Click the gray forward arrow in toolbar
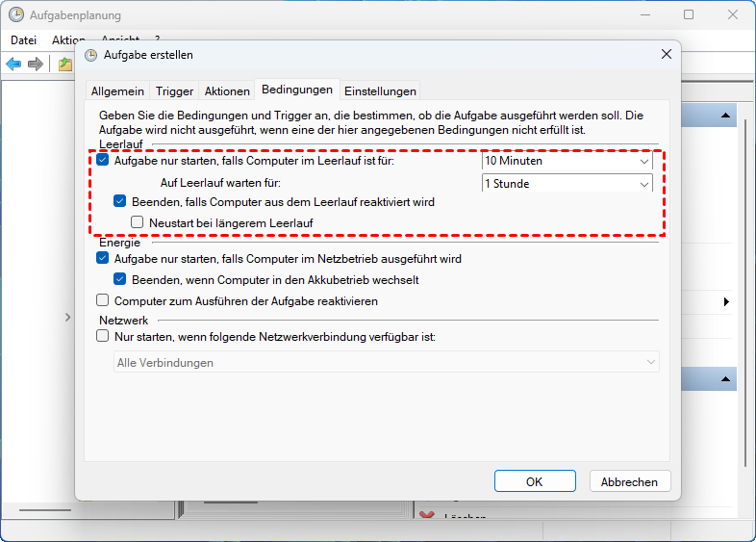 click(36, 64)
